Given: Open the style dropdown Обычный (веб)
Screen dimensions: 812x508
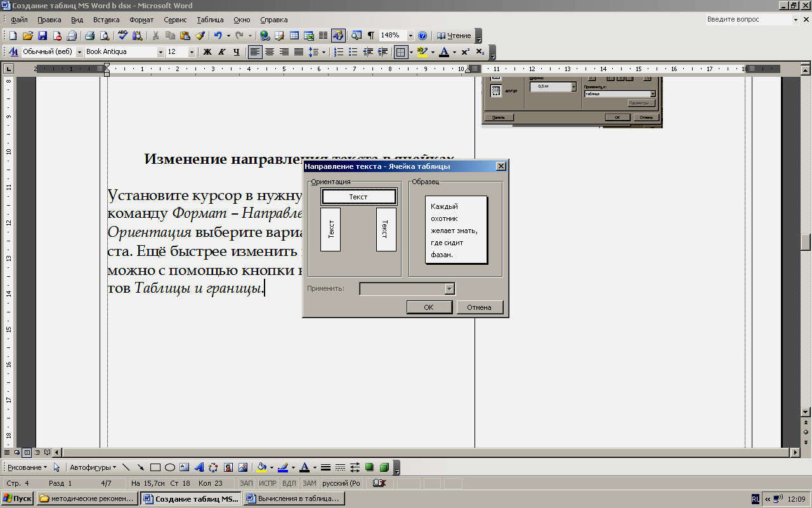Looking at the screenshot, I should point(79,52).
